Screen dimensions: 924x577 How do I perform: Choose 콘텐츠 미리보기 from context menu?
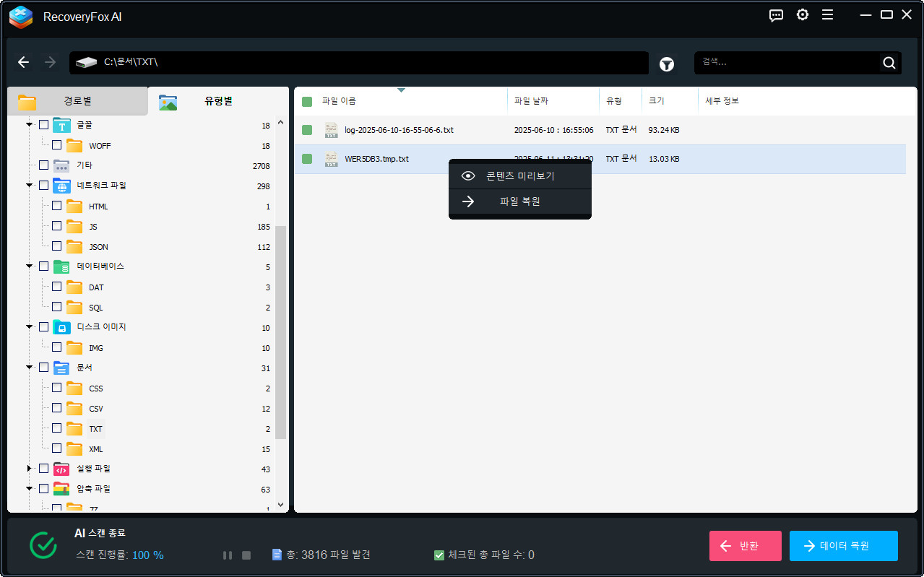(519, 175)
